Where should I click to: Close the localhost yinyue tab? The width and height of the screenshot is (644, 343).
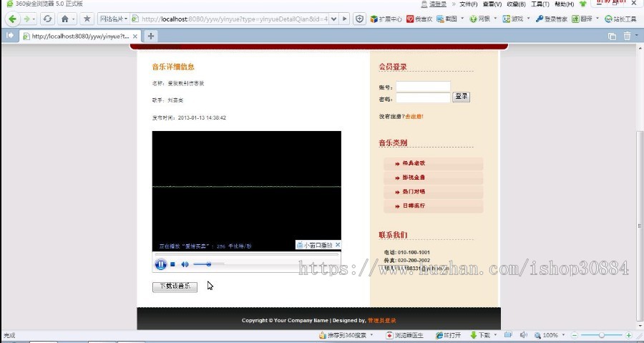coord(135,36)
